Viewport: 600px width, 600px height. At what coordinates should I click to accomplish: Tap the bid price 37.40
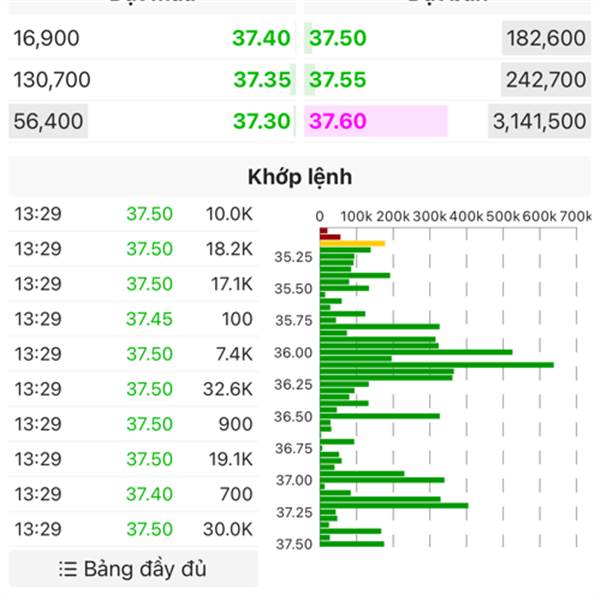pos(261,39)
